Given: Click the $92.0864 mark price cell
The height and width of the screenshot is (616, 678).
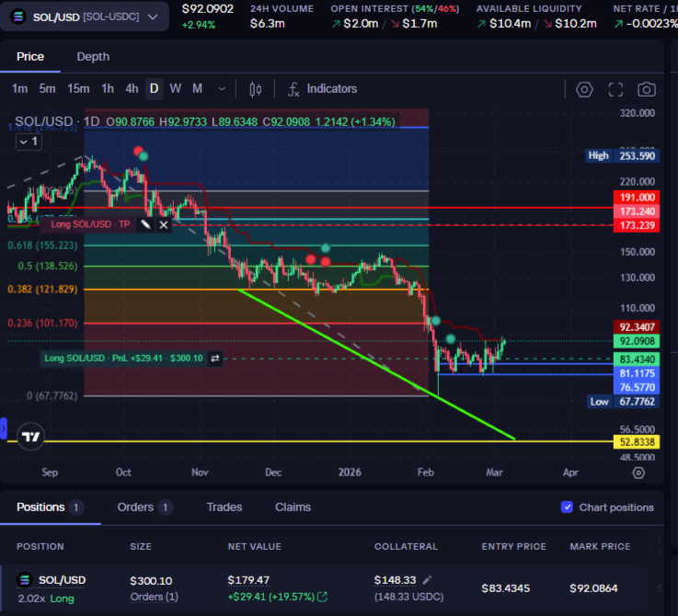Looking at the screenshot, I should [x=593, y=588].
